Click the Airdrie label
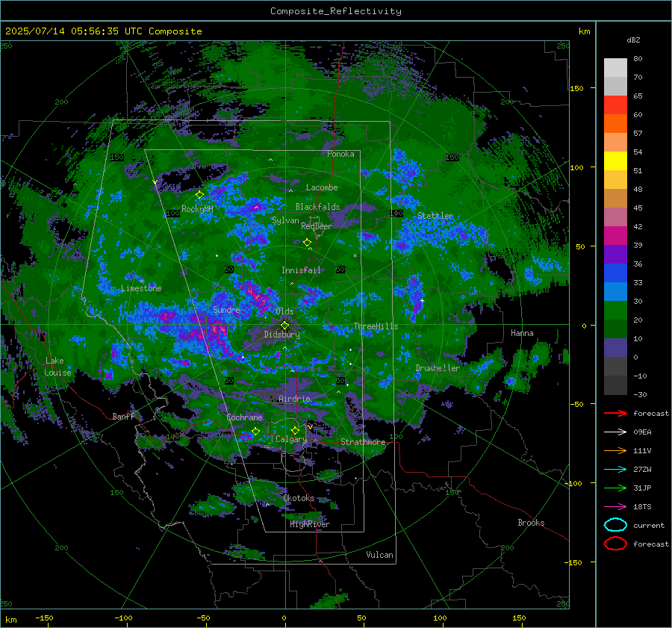 coord(294,399)
